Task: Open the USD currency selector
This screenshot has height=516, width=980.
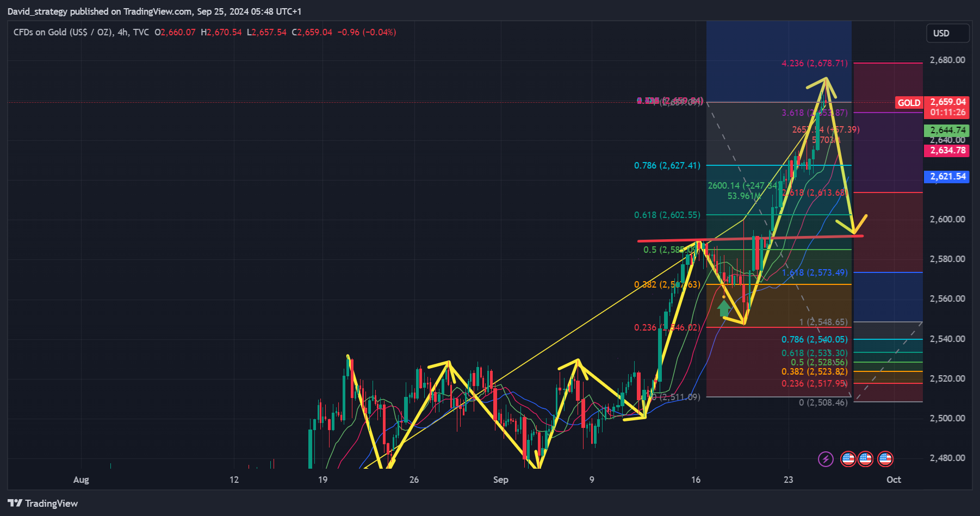Action: click(x=947, y=33)
